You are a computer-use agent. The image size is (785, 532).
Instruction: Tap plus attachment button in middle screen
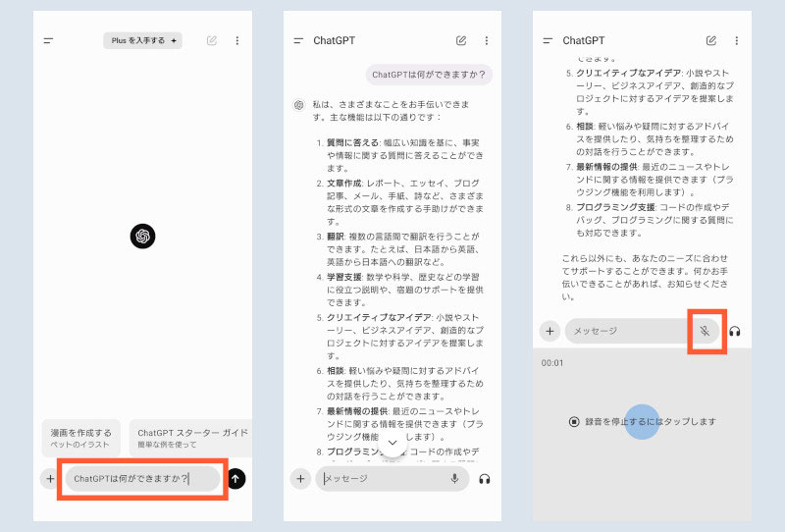point(300,479)
